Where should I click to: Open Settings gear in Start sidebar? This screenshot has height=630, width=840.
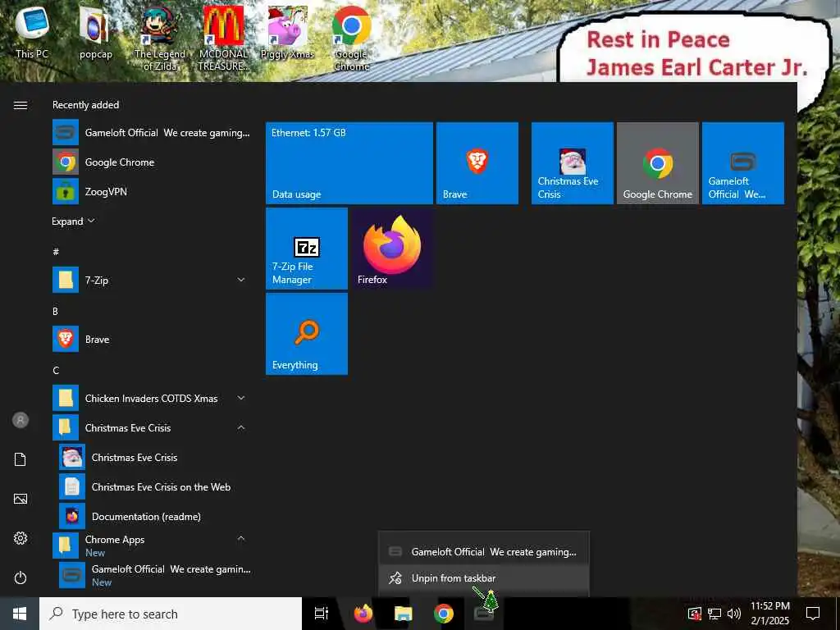coord(21,538)
